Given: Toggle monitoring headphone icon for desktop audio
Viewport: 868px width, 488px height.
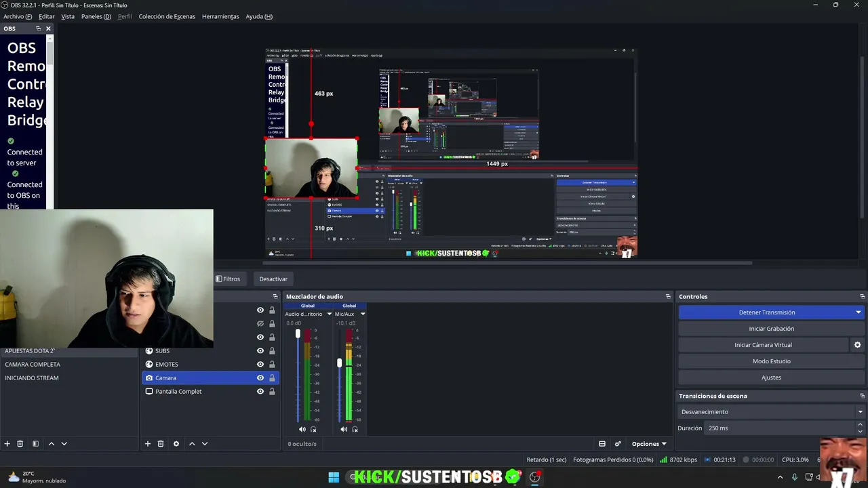Looking at the screenshot, I should pos(313,429).
